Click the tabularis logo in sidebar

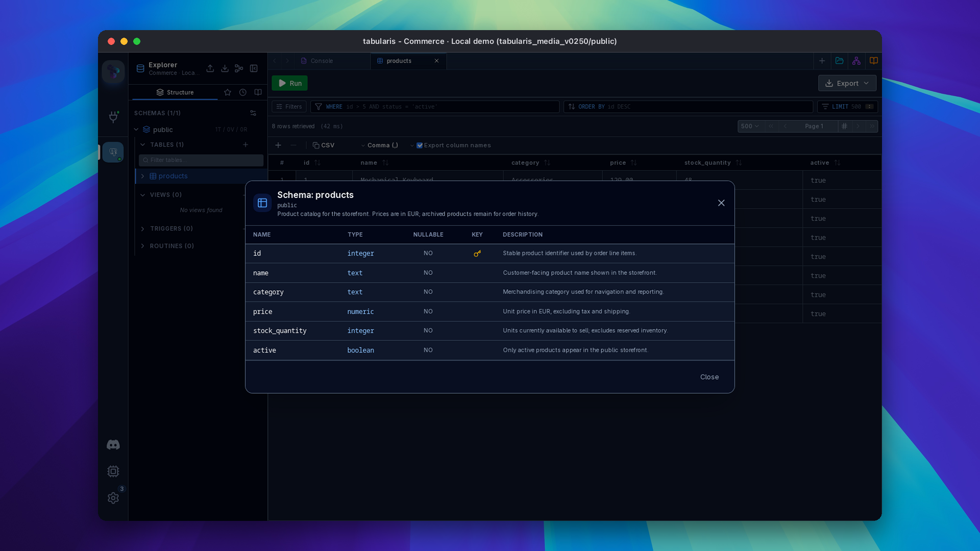(x=113, y=71)
